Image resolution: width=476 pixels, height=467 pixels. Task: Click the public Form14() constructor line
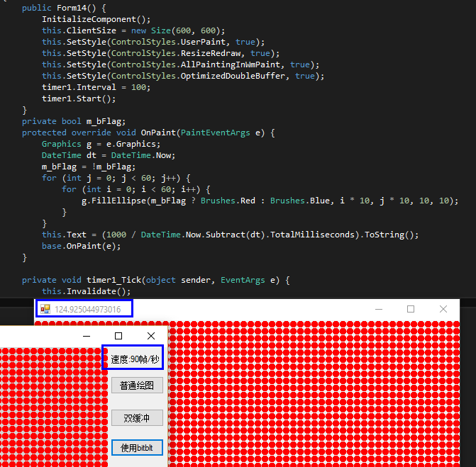(x=64, y=8)
